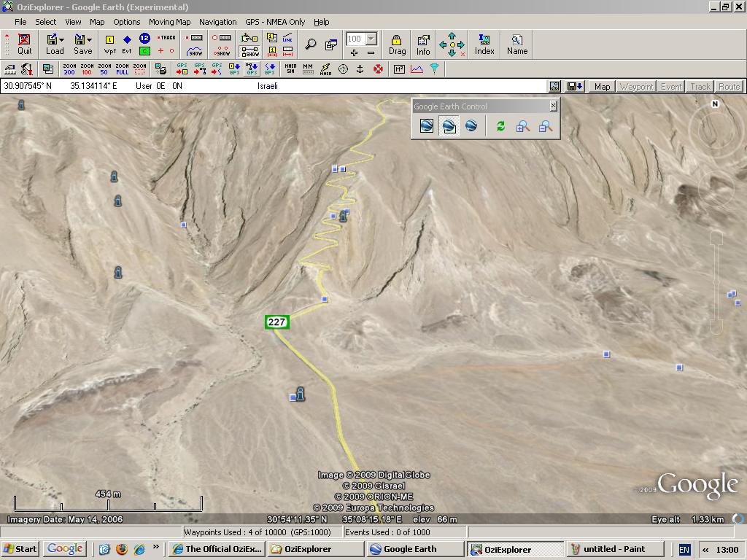This screenshot has width=747, height=560.
Task: Click the anchor alarm icon
Action: tap(360, 69)
